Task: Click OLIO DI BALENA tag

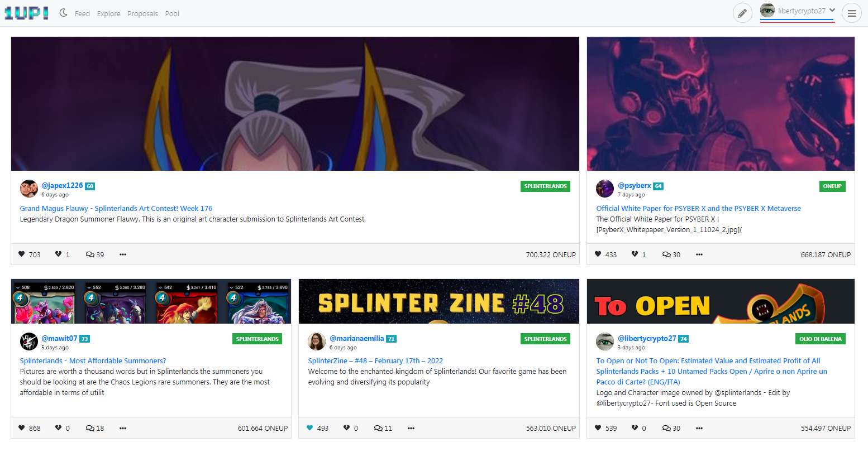Action: 820,339
